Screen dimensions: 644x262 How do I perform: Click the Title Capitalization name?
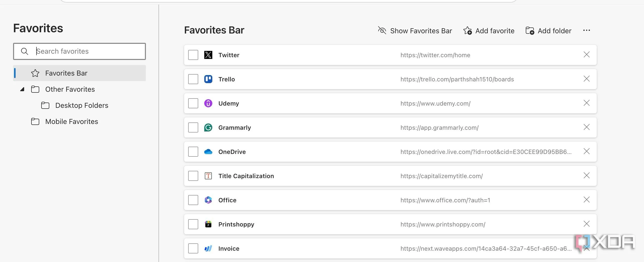(x=246, y=176)
